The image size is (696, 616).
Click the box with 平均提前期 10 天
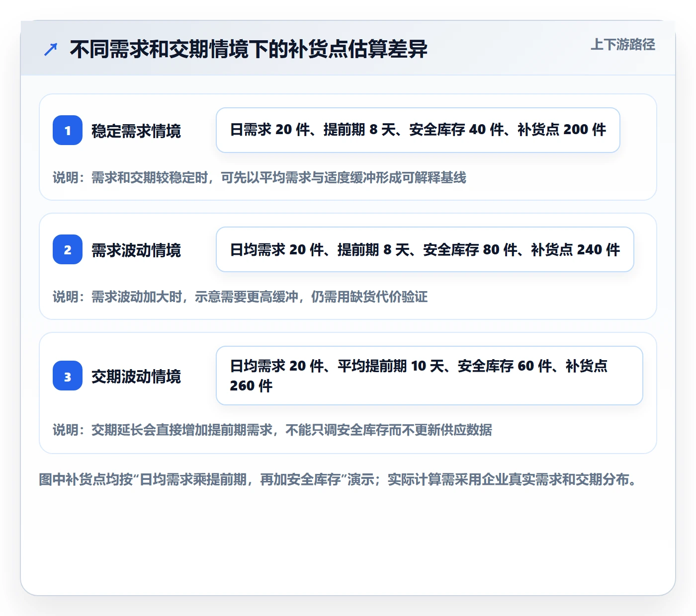(430, 376)
